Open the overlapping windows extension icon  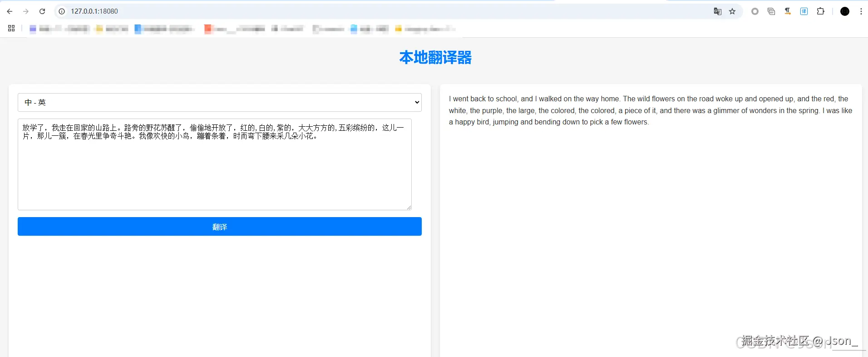(771, 11)
